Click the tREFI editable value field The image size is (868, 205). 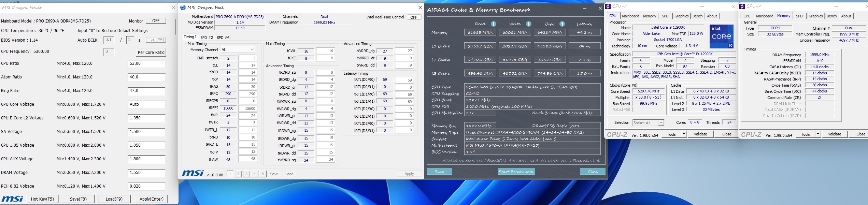tap(248, 108)
